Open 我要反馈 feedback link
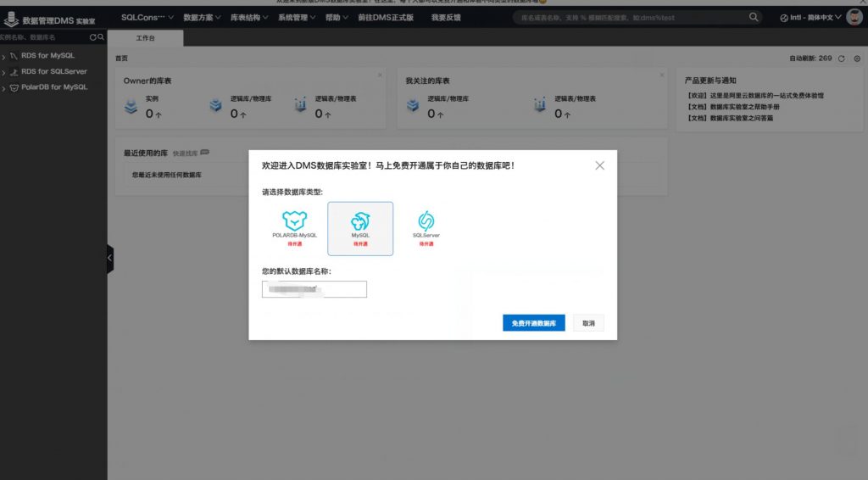Screen dimensions: 868x480 446,17
